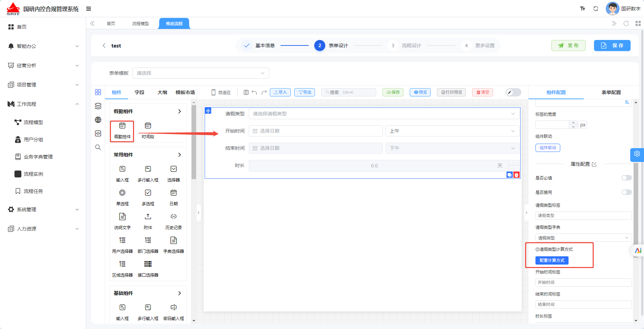Open the globe icon panel in left strip
Screen dimensions: 644x329
point(98,120)
